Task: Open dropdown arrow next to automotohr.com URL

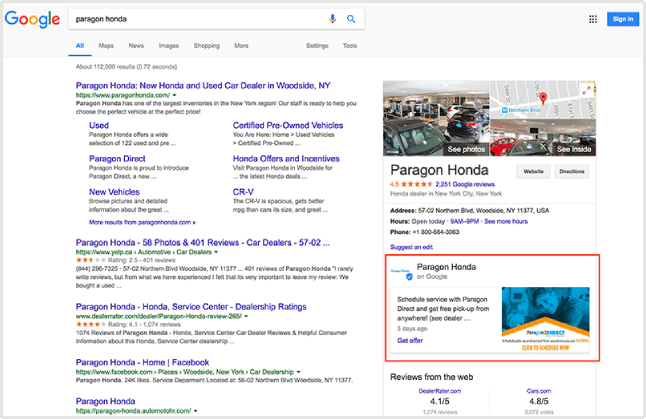Action: 195,411
